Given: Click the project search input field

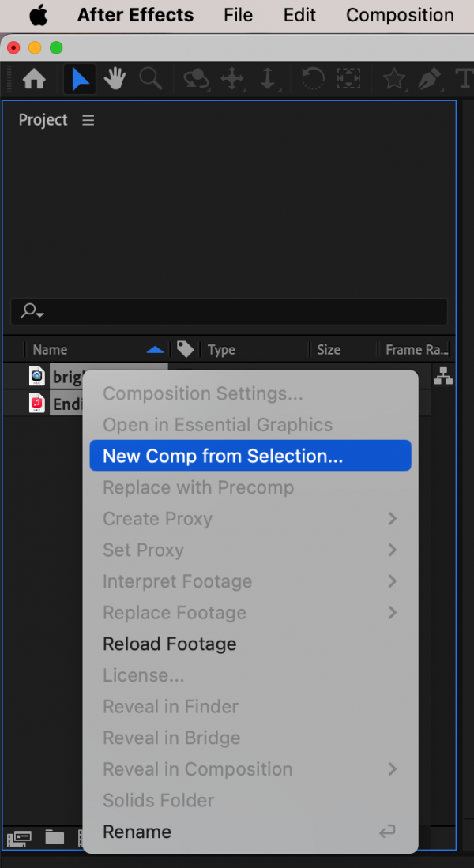Looking at the screenshot, I should point(237,311).
